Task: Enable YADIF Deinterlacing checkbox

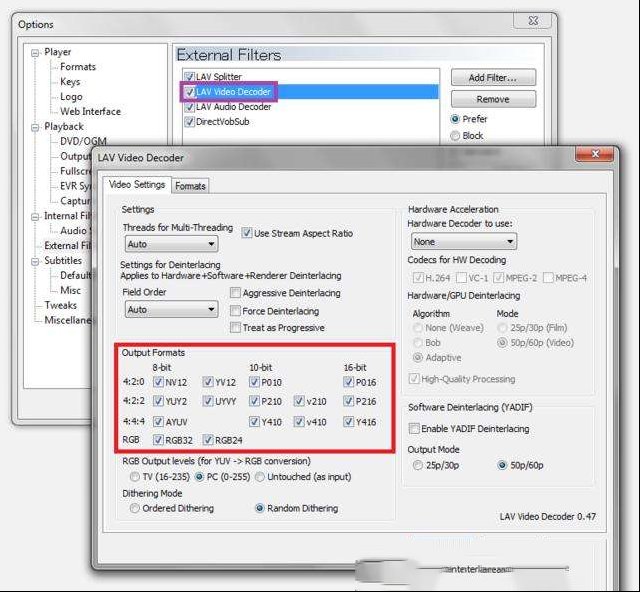Action: click(414, 428)
